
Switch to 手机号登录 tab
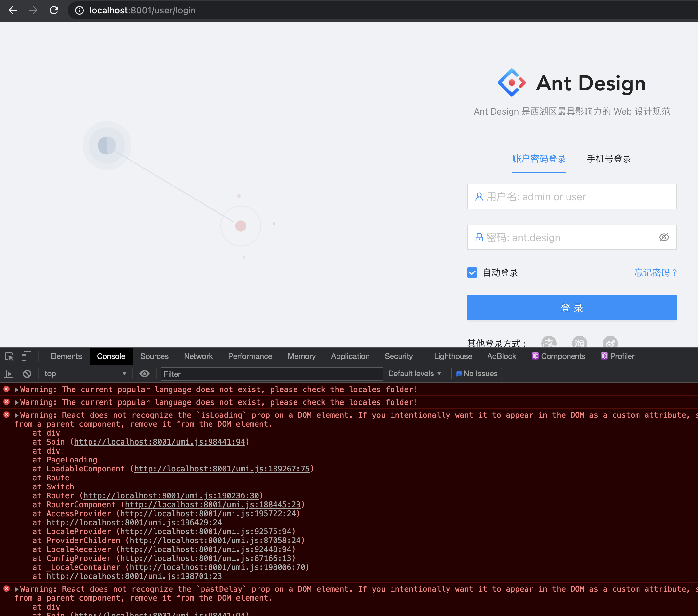click(x=609, y=159)
